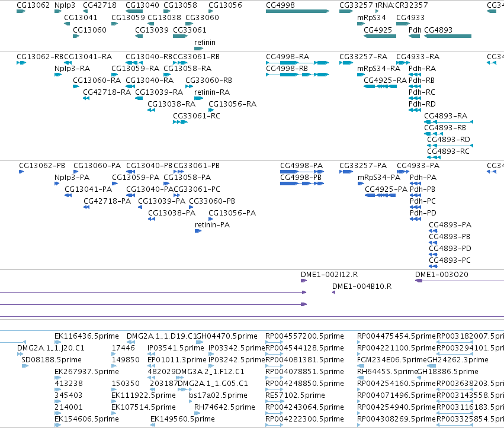This screenshot has height=428, width=504.
Task: Select protein Pdh-PD label
Action: click(x=423, y=213)
